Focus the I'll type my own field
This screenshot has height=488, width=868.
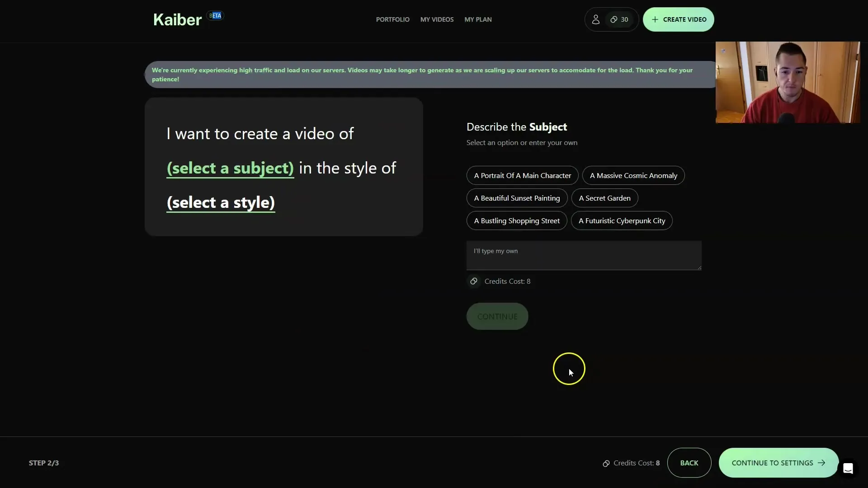[x=584, y=255]
